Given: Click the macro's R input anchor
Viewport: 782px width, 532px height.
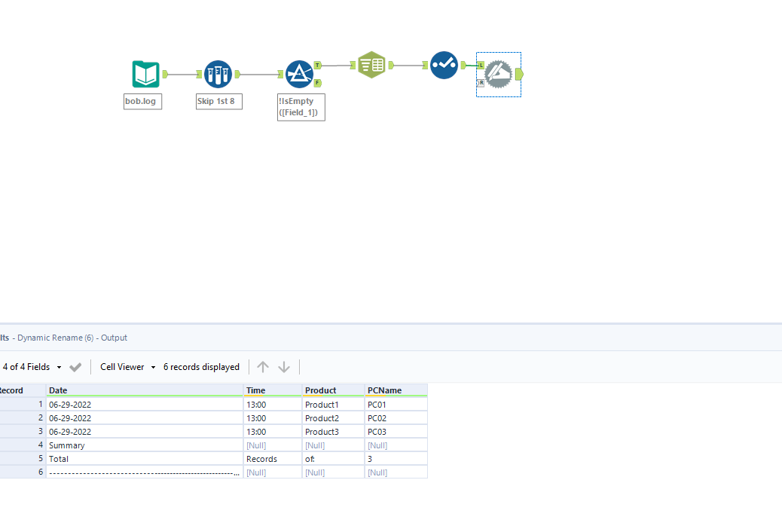Looking at the screenshot, I should tap(481, 82).
